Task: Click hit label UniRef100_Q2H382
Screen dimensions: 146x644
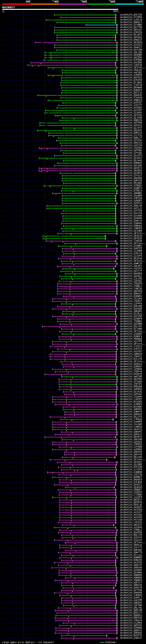Action: click(131, 281)
